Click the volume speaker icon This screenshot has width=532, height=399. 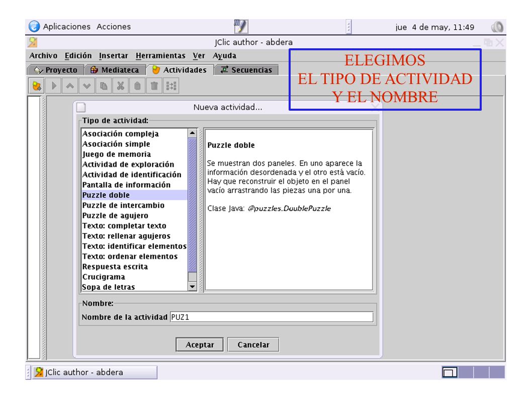[x=497, y=27]
